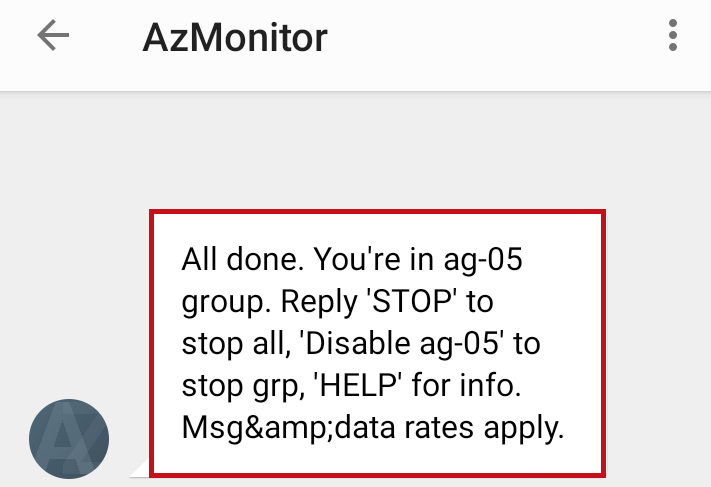Image resolution: width=711 pixels, height=487 pixels.
Task: Tap the 'Msg&amp;data rates apply.' line
Action: (373, 428)
